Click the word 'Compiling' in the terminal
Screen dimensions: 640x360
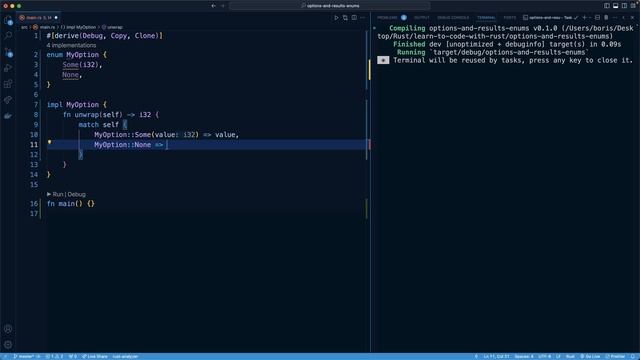coord(407,28)
